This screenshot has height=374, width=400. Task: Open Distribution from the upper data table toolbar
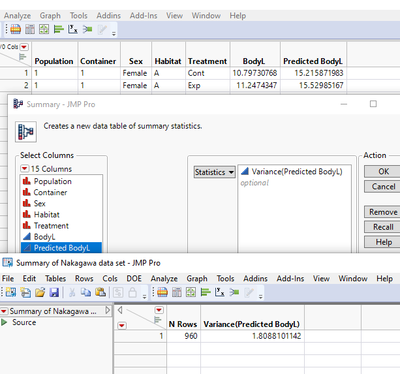[59, 29]
